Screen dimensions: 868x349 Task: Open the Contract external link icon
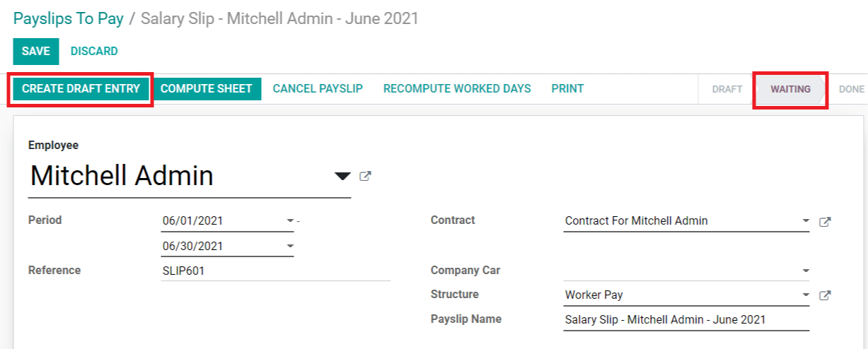pyautogui.click(x=824, y=222)
